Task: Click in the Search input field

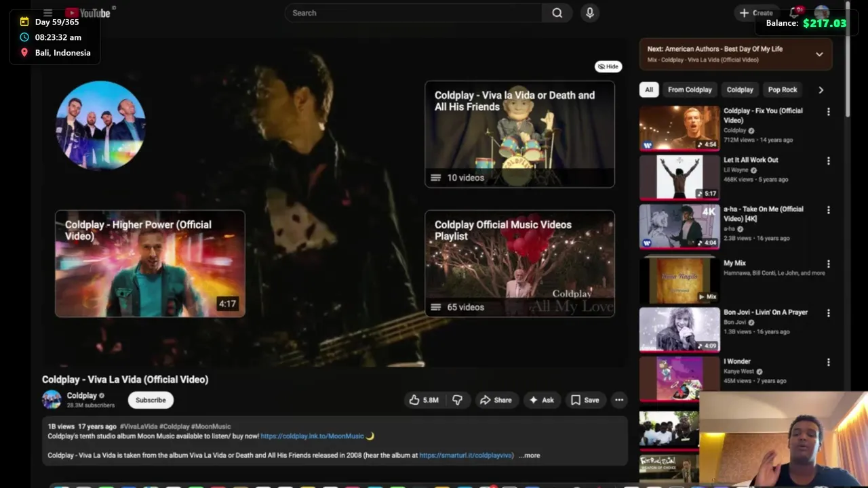Action: [x=414, y=13]
